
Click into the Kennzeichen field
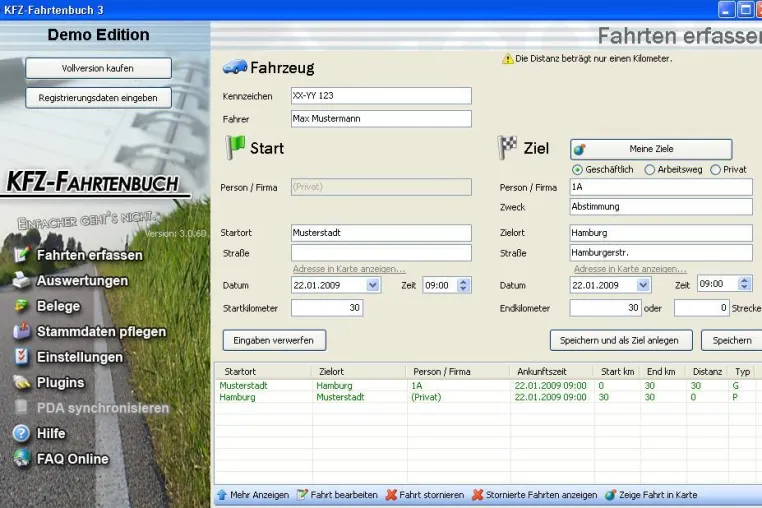[381, 96]
